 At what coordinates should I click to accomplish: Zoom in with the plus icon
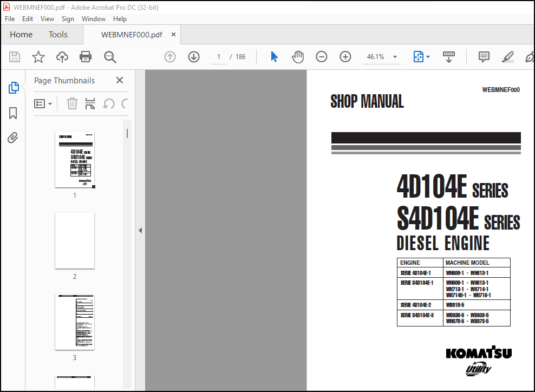[x=345, y=57]
